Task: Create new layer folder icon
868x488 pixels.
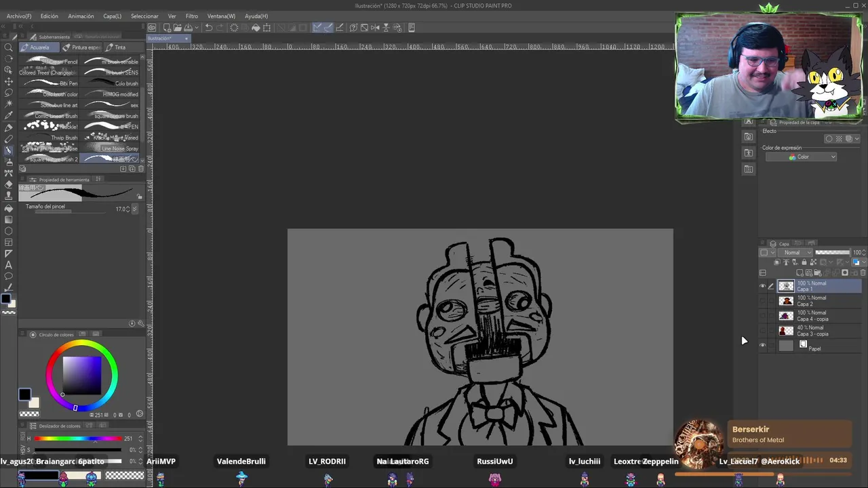Action: tap(818, 272)
